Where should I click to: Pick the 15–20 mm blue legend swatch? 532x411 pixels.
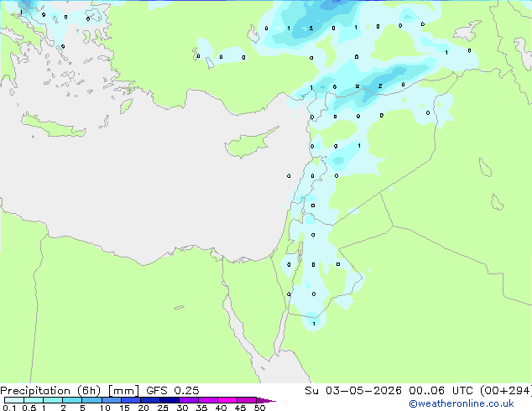click(x=130, y=400)
